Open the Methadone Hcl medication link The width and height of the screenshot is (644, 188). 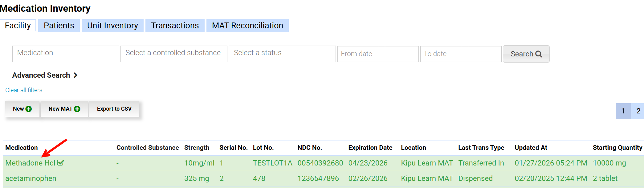[30, 163]
